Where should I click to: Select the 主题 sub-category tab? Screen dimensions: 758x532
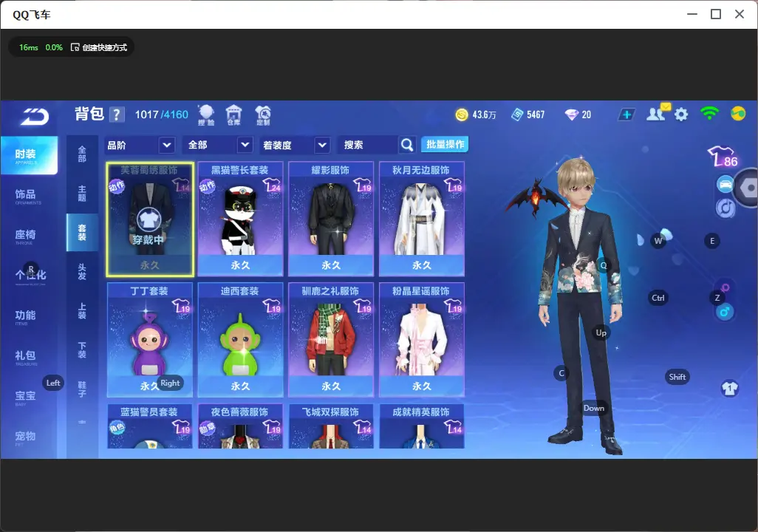pyautogui.click(x=82, y=194)
